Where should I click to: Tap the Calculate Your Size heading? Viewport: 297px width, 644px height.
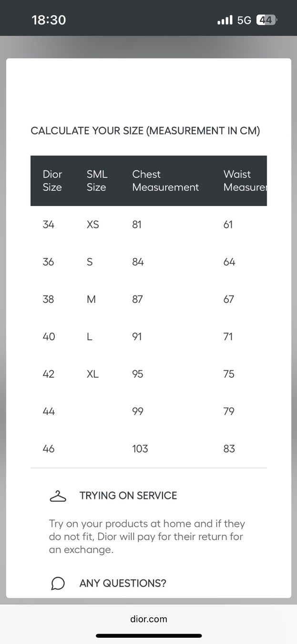(145, 131)
